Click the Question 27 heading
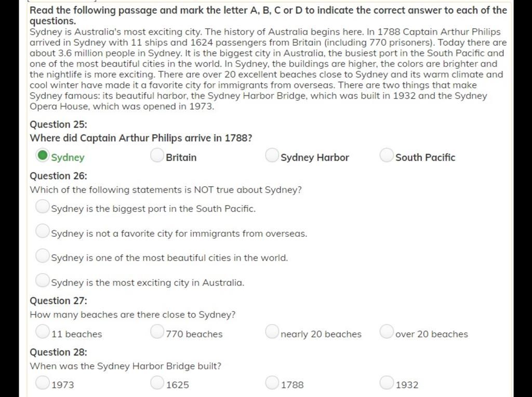 coord(58,300)
